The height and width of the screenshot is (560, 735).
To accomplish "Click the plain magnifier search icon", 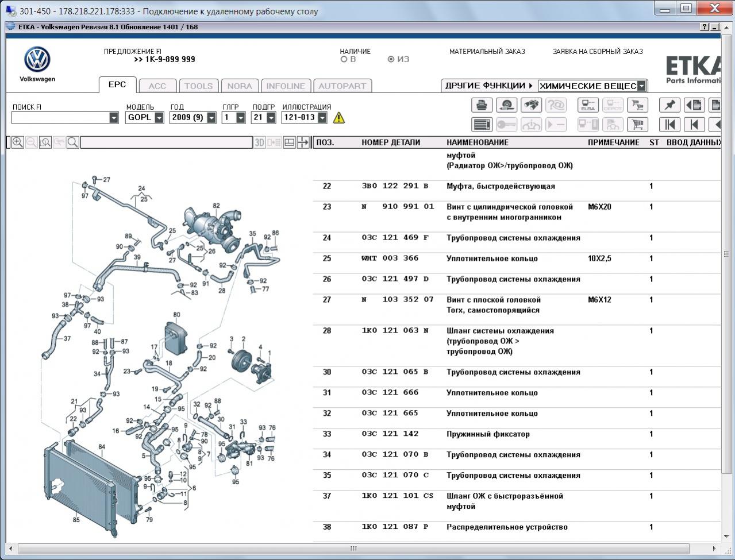I will click(73, 142).
